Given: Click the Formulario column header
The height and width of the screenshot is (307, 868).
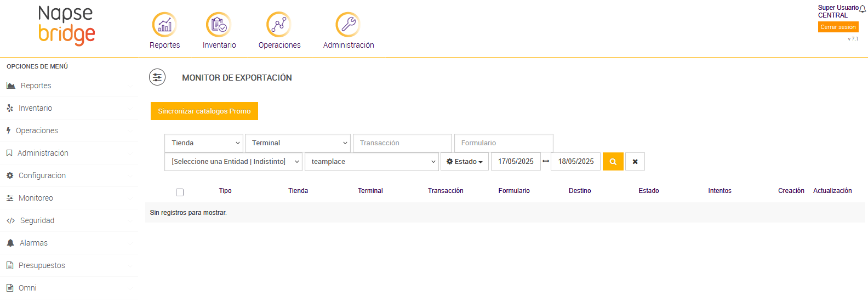Looking at the screenshot, I should (514, 191).
